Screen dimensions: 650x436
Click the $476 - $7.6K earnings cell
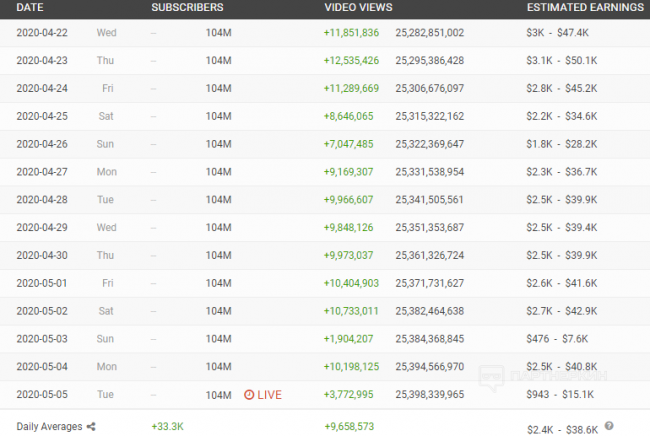[x=563, y=339]
